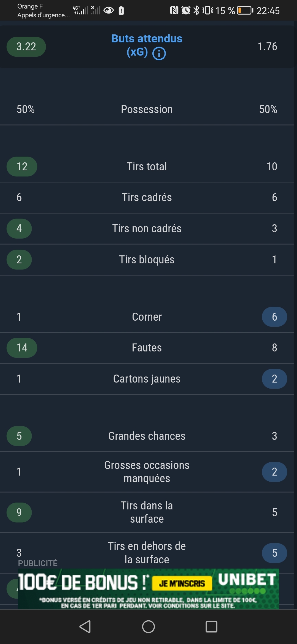Tap the Android home circle button
The width and height of the screenshot is (297, 644).
pyautogui.click(x=148, y=627)
